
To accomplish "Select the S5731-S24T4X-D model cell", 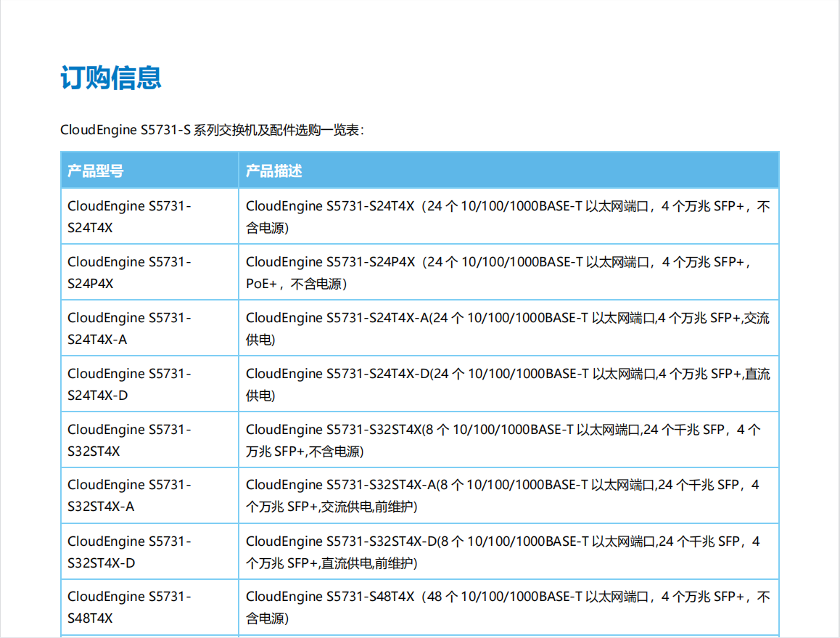I will [x=129, y=385].
